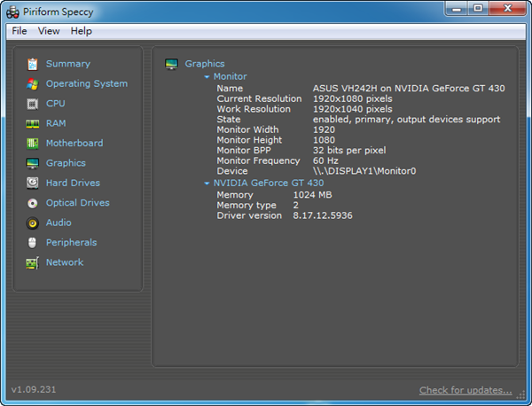Click the RAM module icon
The image size is (532, 406).
(33, 124)
